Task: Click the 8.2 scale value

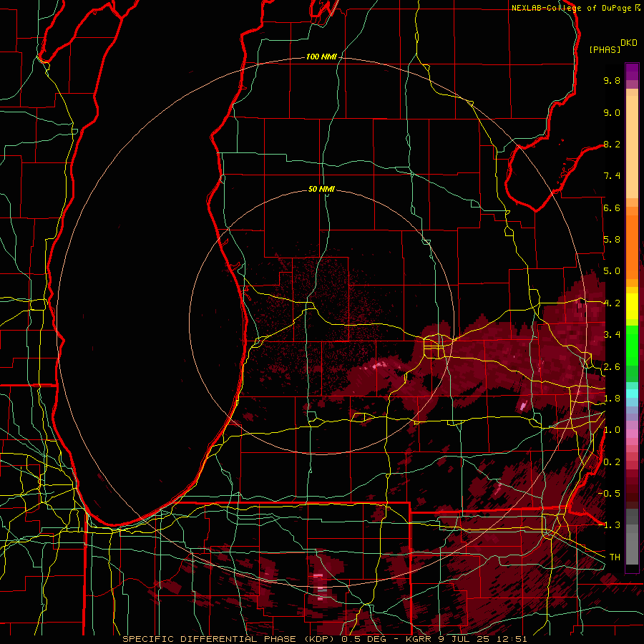Action: click(612, 144)
